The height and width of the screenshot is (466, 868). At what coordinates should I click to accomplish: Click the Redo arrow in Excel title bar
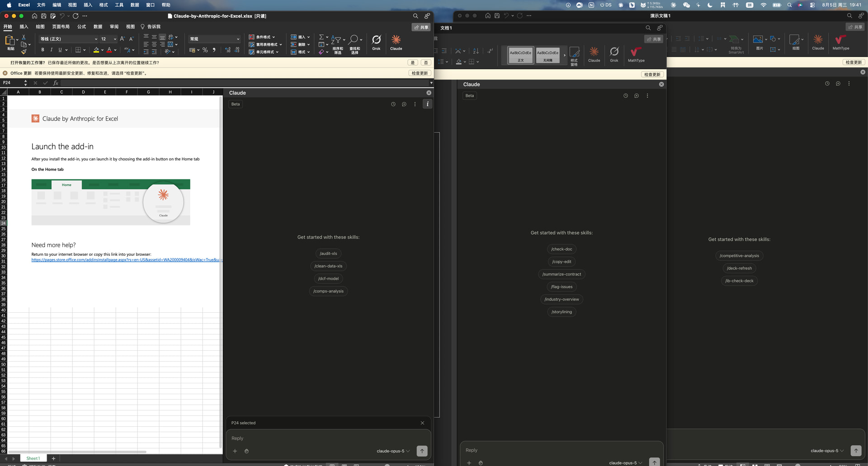(x=75, y=16)
